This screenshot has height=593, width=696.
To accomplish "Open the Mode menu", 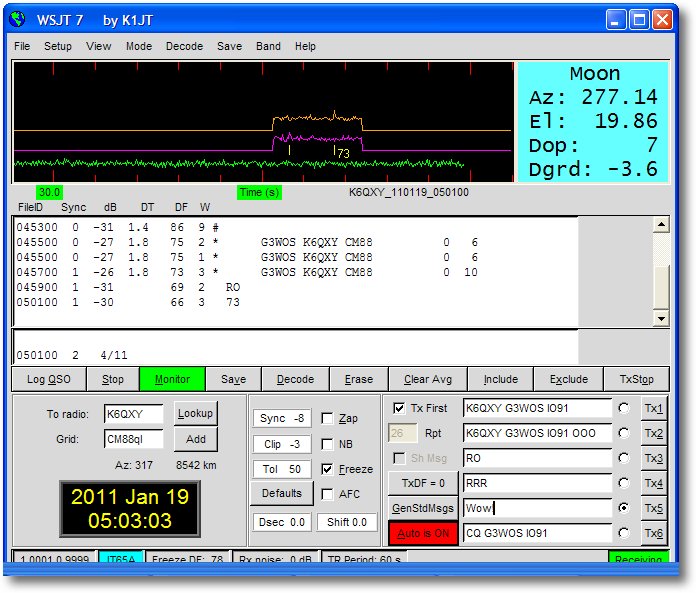I will click(139, 46).
